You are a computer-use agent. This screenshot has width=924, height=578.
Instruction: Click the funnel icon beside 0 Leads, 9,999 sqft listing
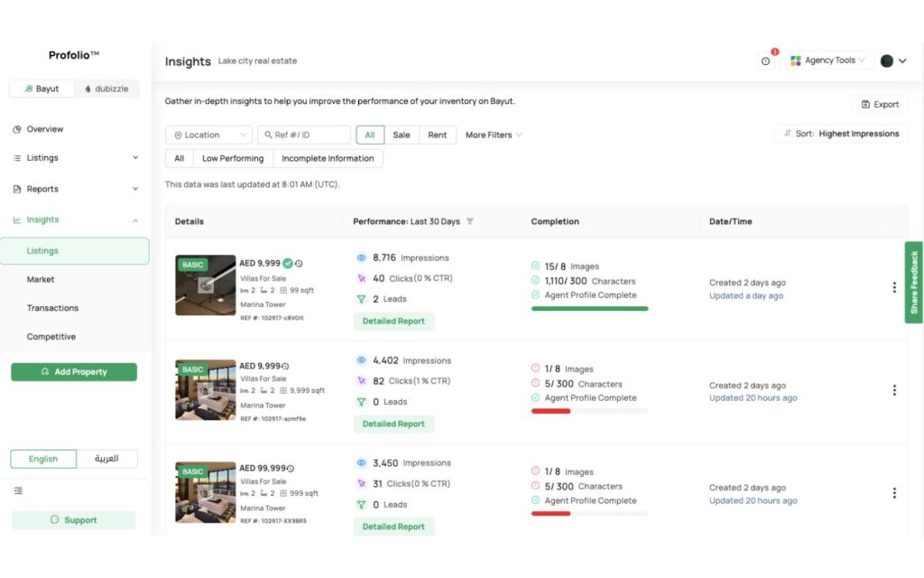[x=361, y=402]
